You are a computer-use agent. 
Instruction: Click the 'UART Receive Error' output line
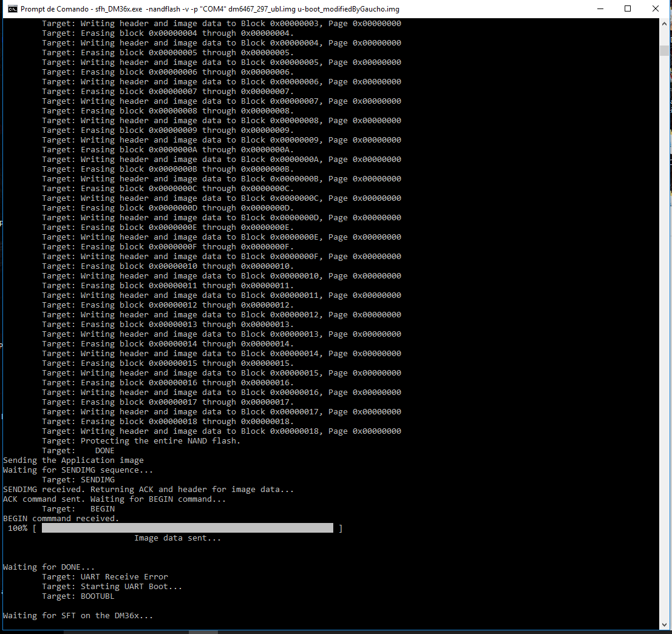105,576
